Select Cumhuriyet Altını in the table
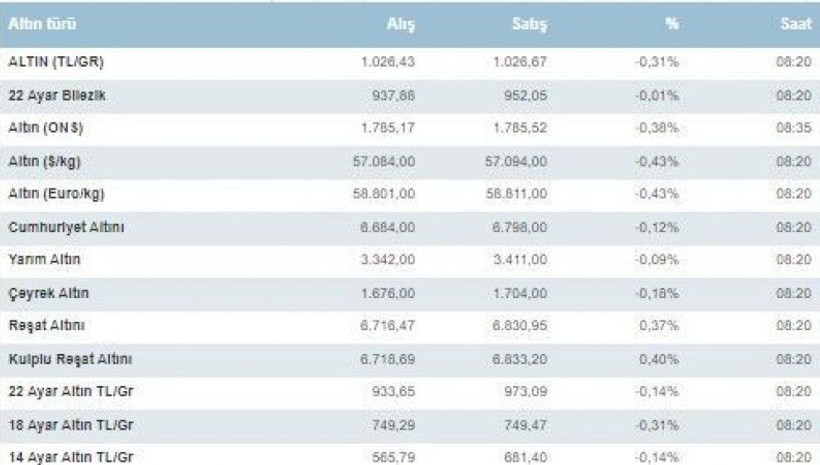 [66, 227]
